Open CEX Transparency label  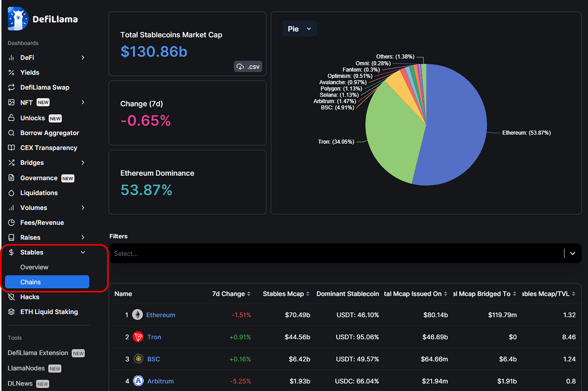point(49,148)
